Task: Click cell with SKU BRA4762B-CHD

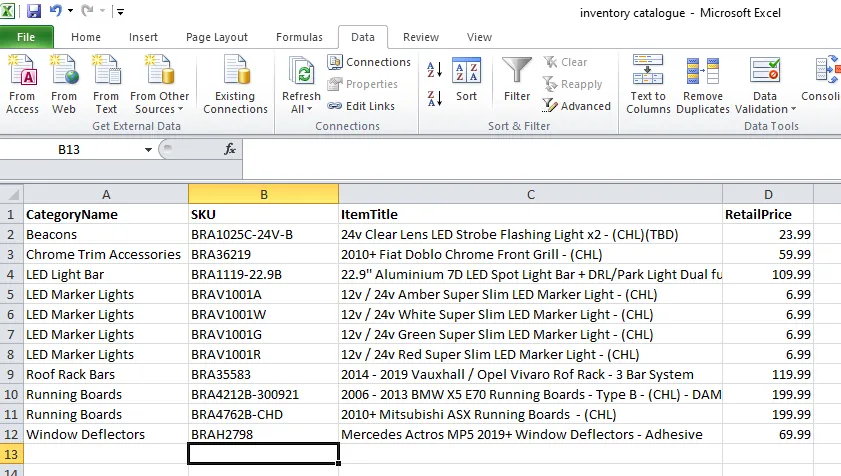Action: (x=264, y=414)
